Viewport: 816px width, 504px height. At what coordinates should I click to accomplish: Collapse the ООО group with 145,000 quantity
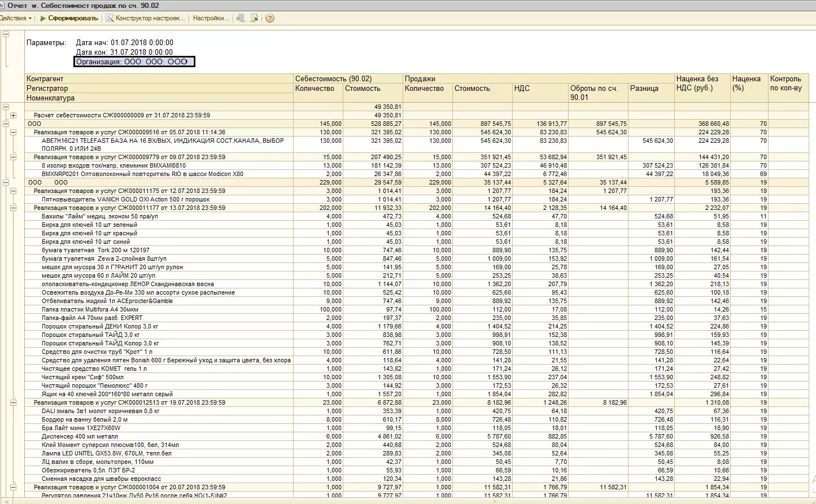coord(6,123)
